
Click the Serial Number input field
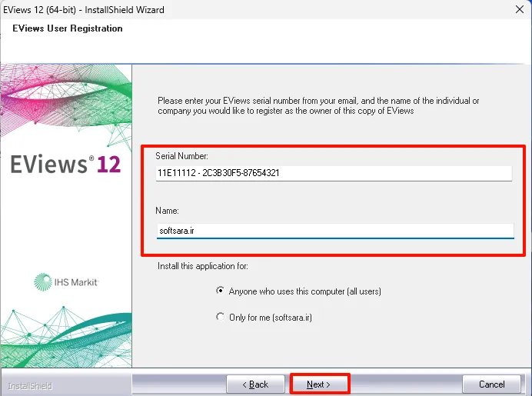point(334,173)
